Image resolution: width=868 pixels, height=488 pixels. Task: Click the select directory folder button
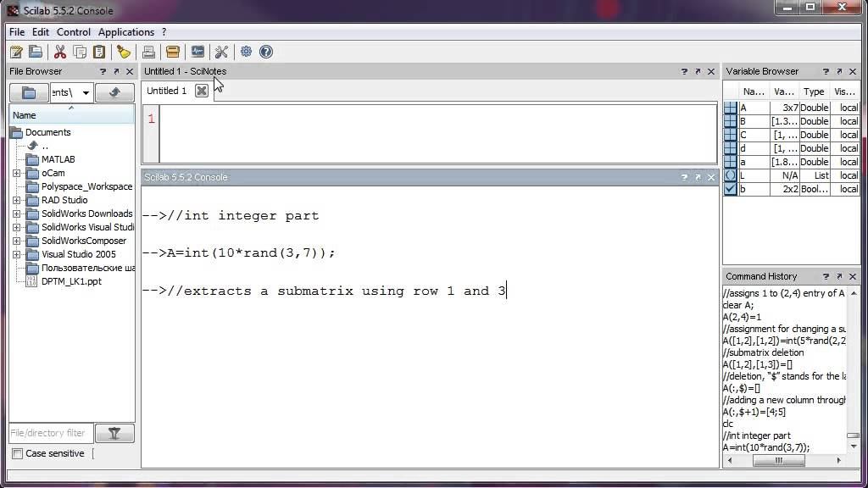click(29, 93)
